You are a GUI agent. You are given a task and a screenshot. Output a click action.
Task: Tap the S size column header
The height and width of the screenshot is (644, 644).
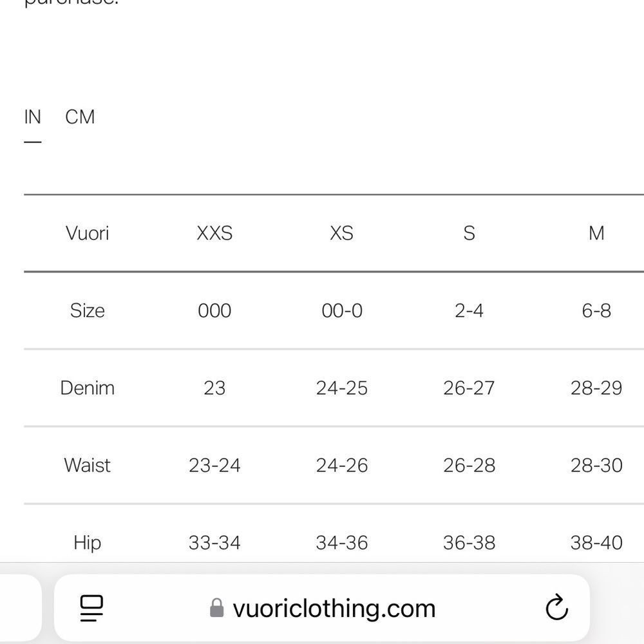tap(469, 233)
